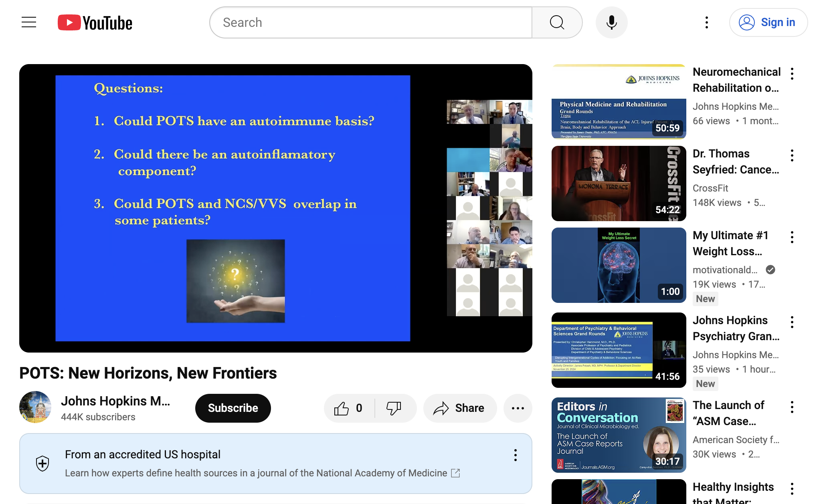
Task: Click the shield icon in info panel
Action: (42, 464)
